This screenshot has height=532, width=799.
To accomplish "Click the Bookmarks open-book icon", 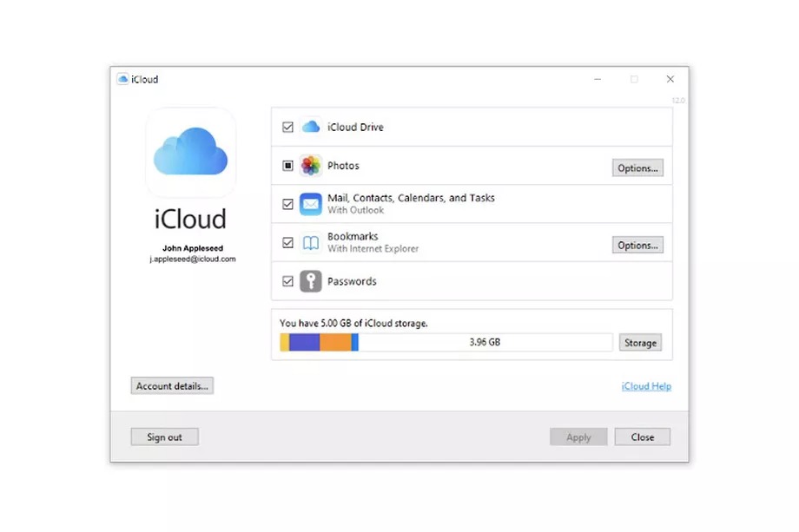I will pyautogui.click(x=310, y=243).
